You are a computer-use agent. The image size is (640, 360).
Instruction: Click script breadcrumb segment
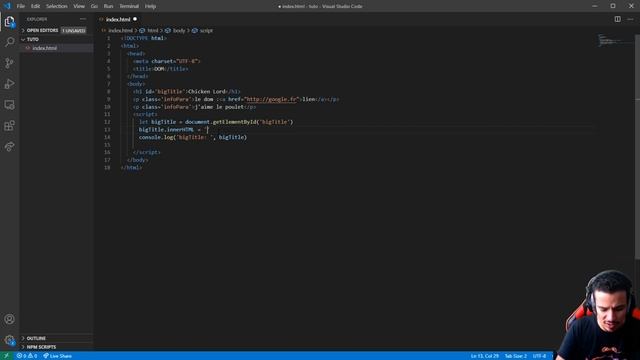(x=206, y=31)
